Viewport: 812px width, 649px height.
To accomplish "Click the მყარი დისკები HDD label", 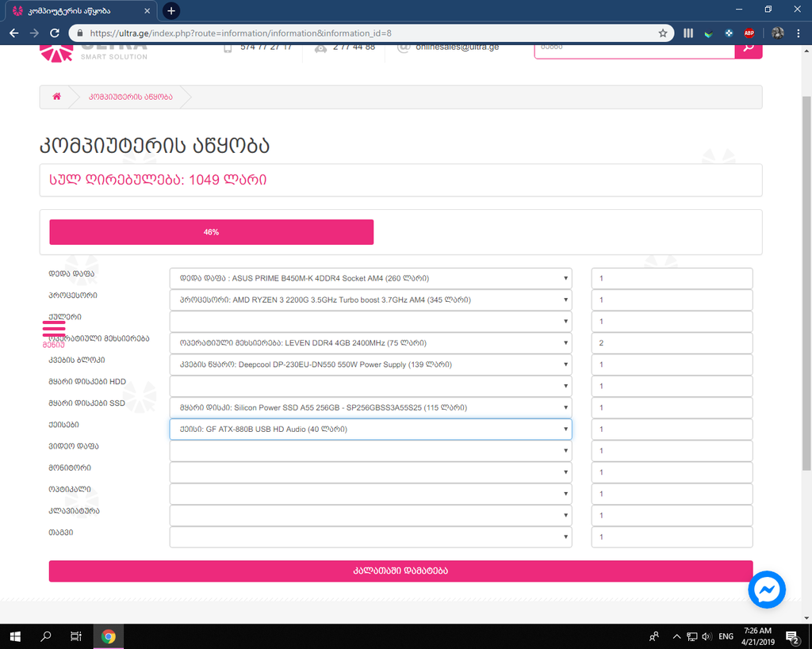I will pyautogui.click(x=87, y=381).
